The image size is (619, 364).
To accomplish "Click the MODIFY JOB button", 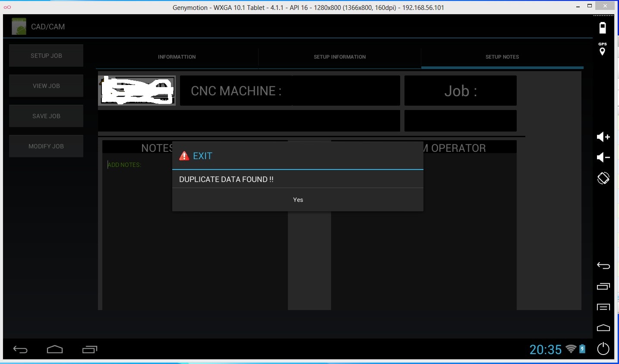I will [46, 146].
